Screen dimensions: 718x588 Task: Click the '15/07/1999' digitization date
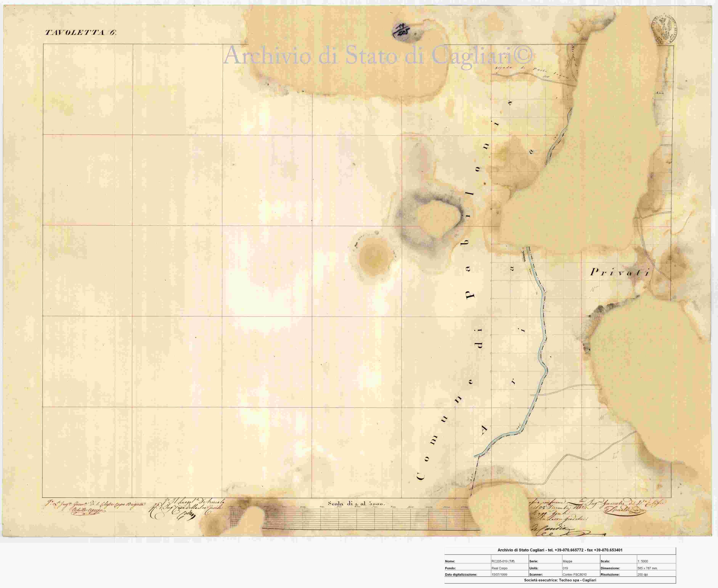click(500, 574)
